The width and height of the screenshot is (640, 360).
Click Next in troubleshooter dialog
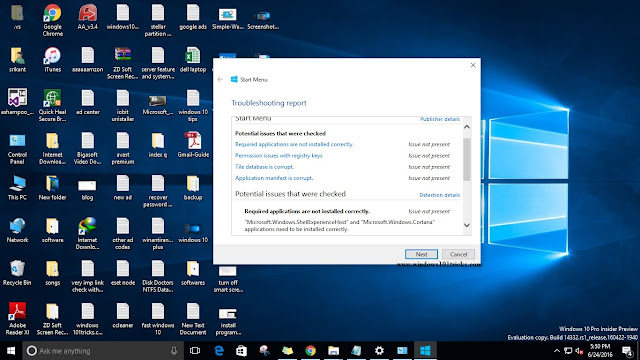pyautogui.click(x=421, y=254)
